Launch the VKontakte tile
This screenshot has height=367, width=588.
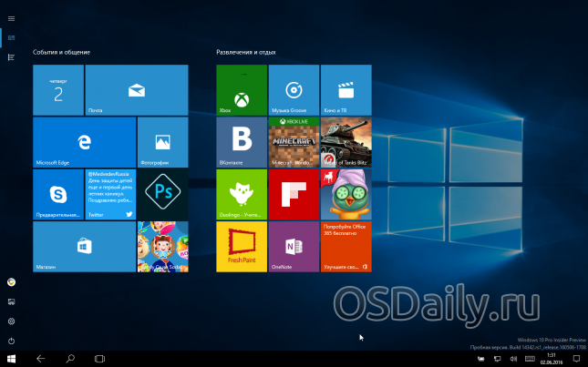tap(242, 142)
